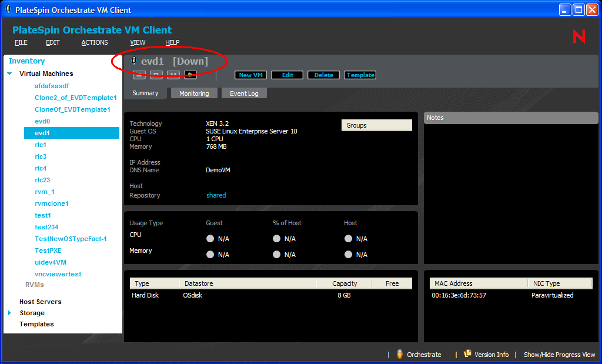Screen dimensions: 602x364
Task: Open the HELP menu
Action: (172, 42)
